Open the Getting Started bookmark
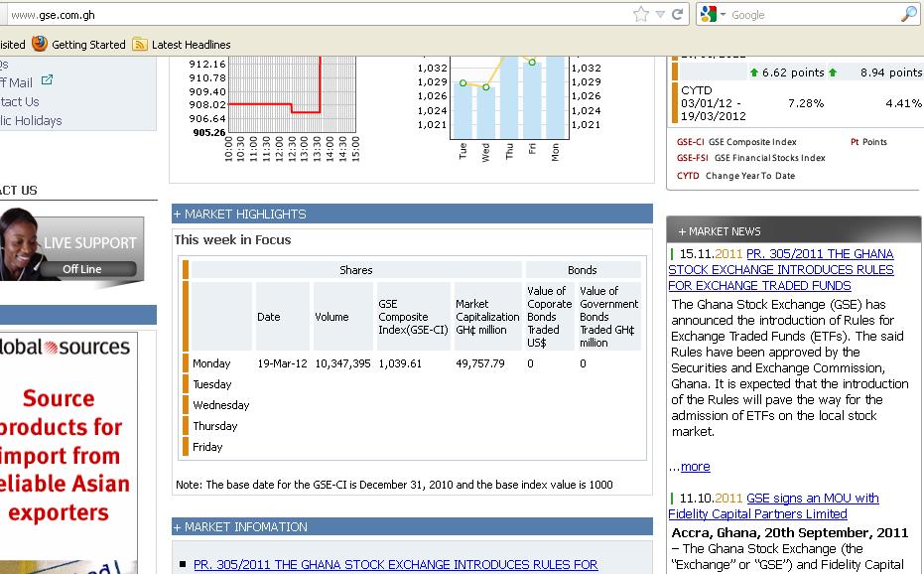924x574 pixels. (x=88, y=45)
